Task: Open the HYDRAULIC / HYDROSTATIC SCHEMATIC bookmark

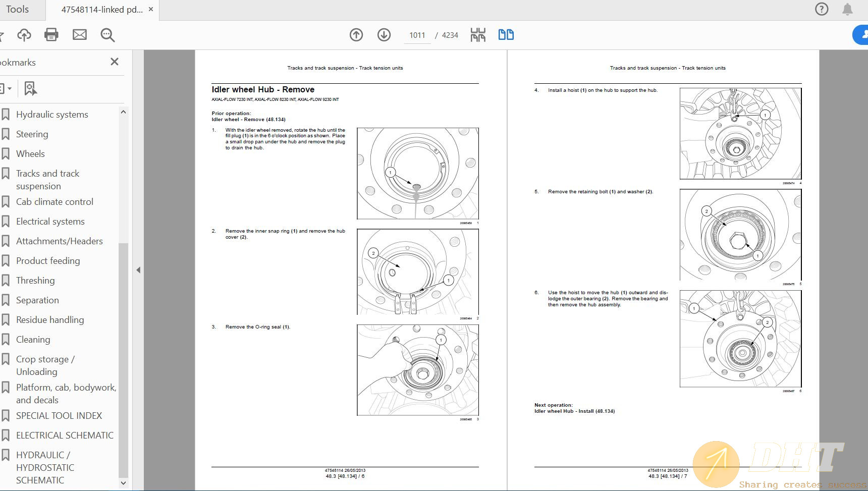Action: [x=45, y=467]
